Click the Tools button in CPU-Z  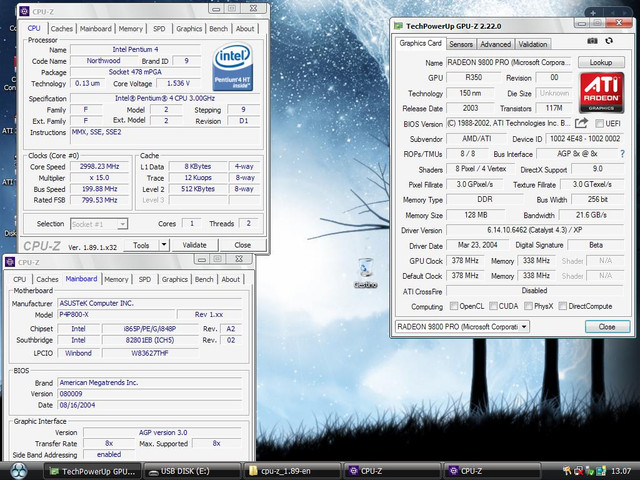pyautogui.click(x=141, y=245)
